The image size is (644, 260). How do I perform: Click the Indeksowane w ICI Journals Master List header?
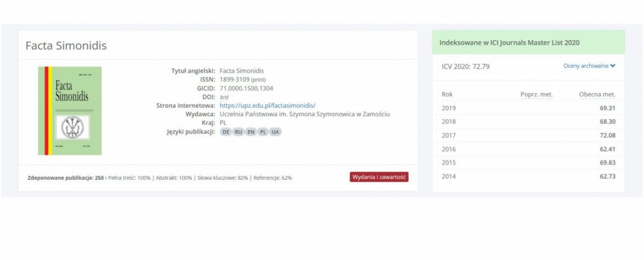pyautogui.click(x=509, y=43)
